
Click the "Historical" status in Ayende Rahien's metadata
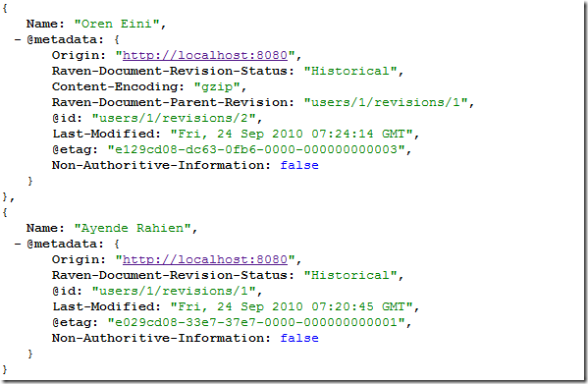tap(350, 275)
